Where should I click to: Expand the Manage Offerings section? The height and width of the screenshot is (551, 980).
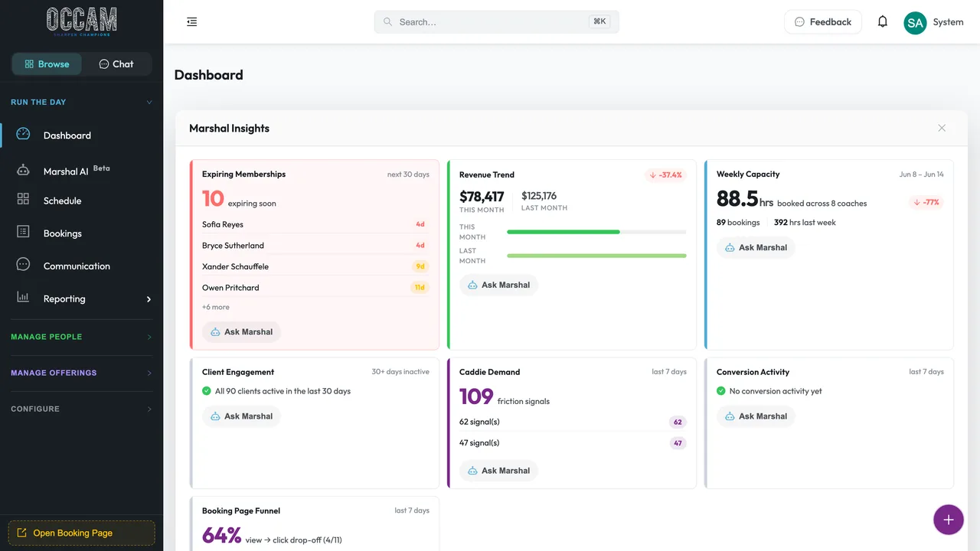[x=81, y=373]
